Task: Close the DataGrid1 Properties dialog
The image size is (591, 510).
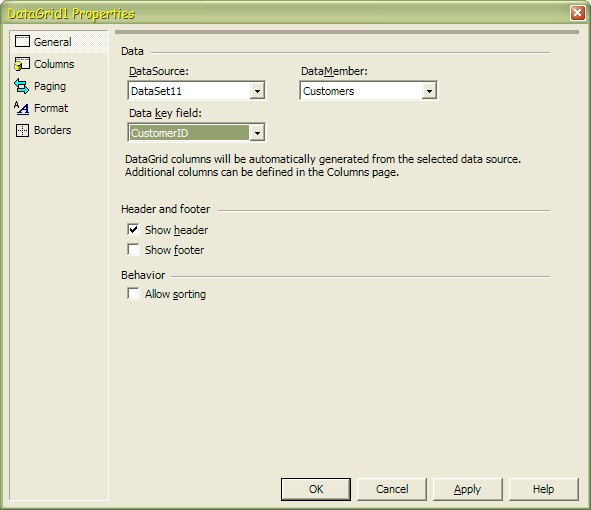Action: pos(577,13)
